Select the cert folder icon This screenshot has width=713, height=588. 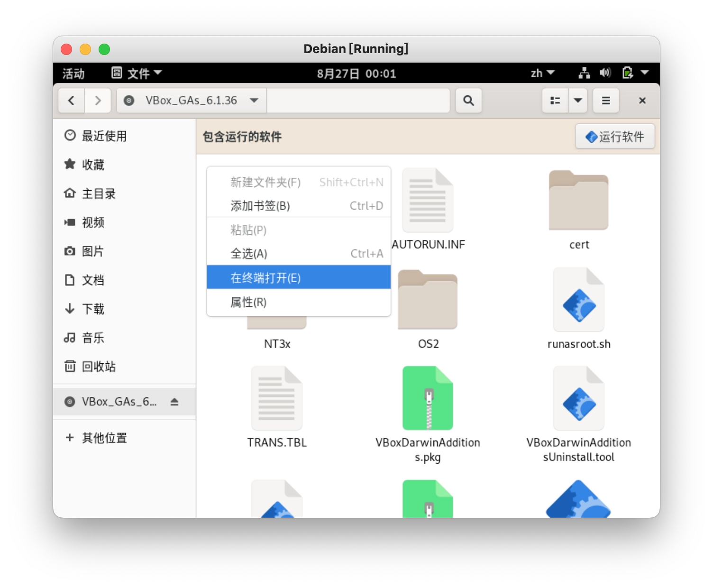pyautogui.click(x=578, y=201)
